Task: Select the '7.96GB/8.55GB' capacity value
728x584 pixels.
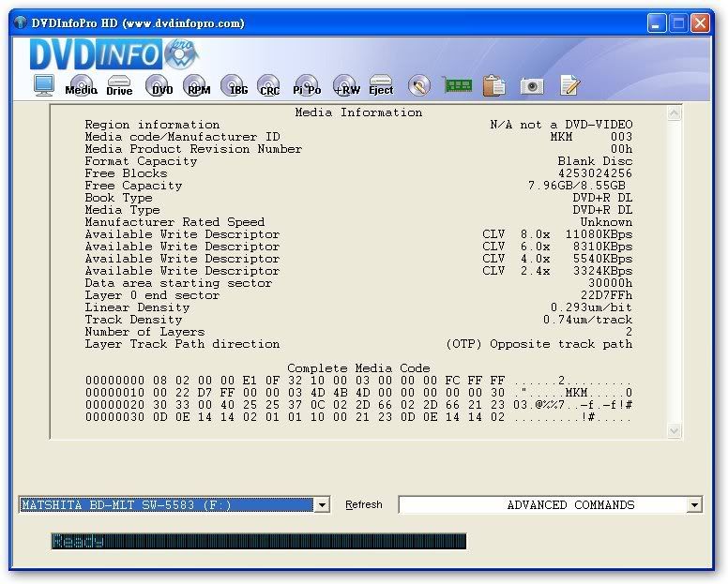Action: tap(577, 186)
